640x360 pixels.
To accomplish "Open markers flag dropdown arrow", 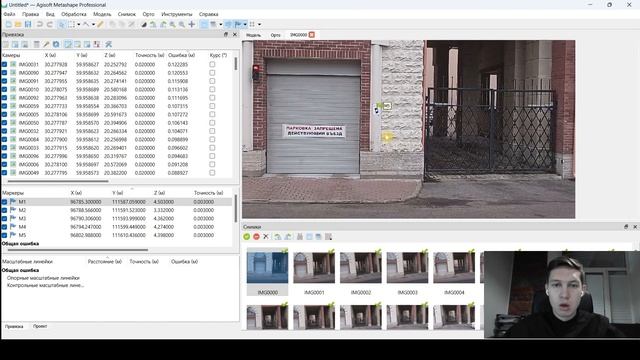I will point(245,24).
